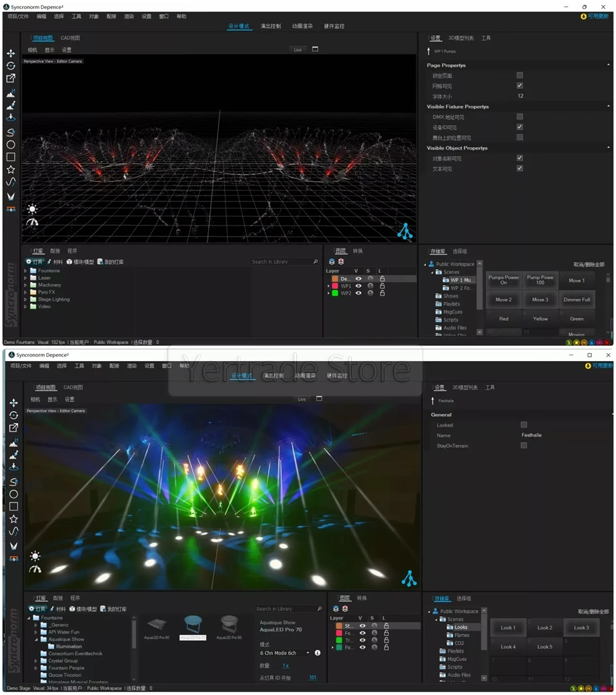
Task: Tick the Locked checkbox in Demo Stage window
Action: (524, 425)
